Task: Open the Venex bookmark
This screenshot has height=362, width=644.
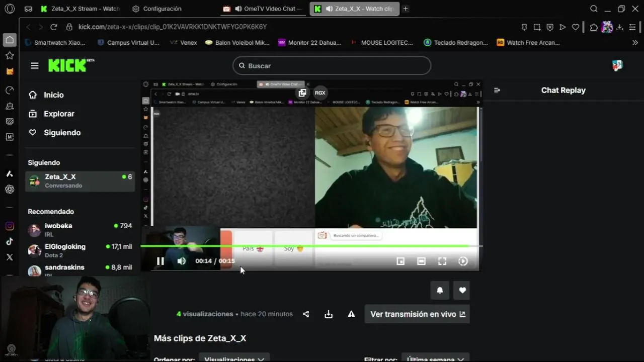Action: [x=184, y=43]
